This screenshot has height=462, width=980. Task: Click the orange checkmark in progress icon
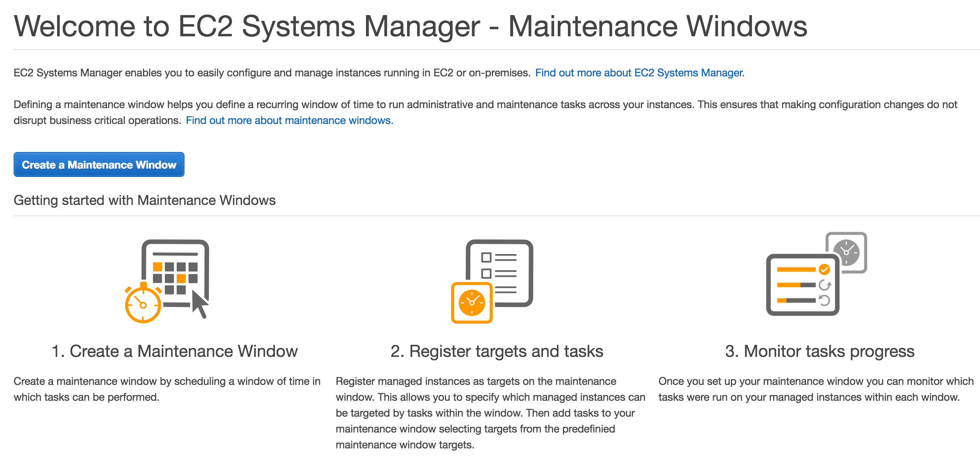pos(824,270)
